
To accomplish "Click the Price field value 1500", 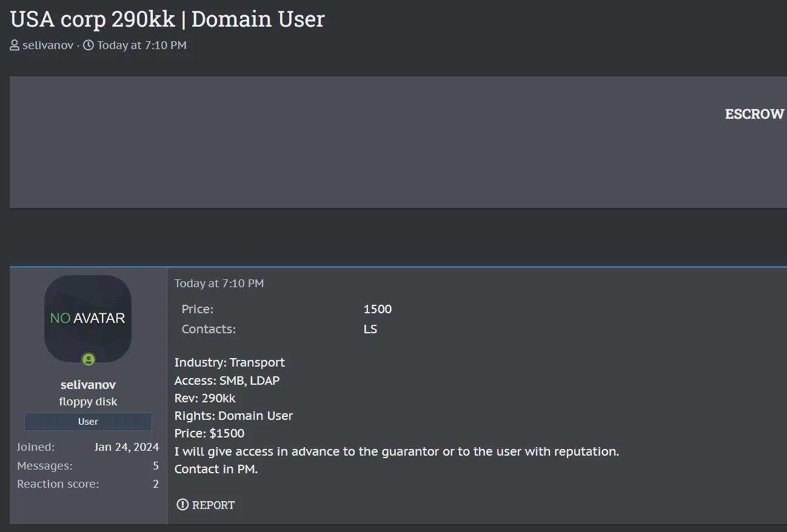I will tap(378, 309).
